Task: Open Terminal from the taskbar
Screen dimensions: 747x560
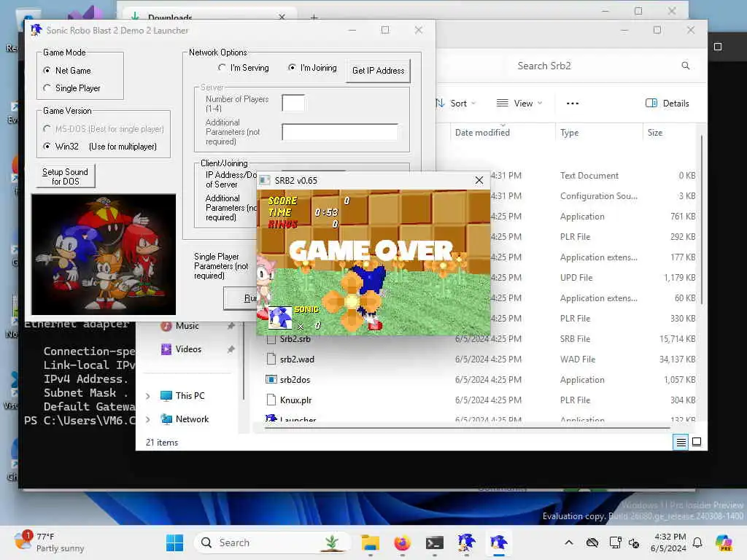Action: tap(435, 542)
